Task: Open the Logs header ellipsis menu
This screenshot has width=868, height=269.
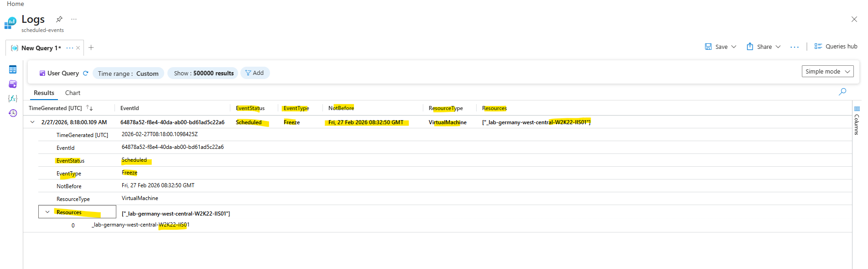Action: click(x=74, y=19)
